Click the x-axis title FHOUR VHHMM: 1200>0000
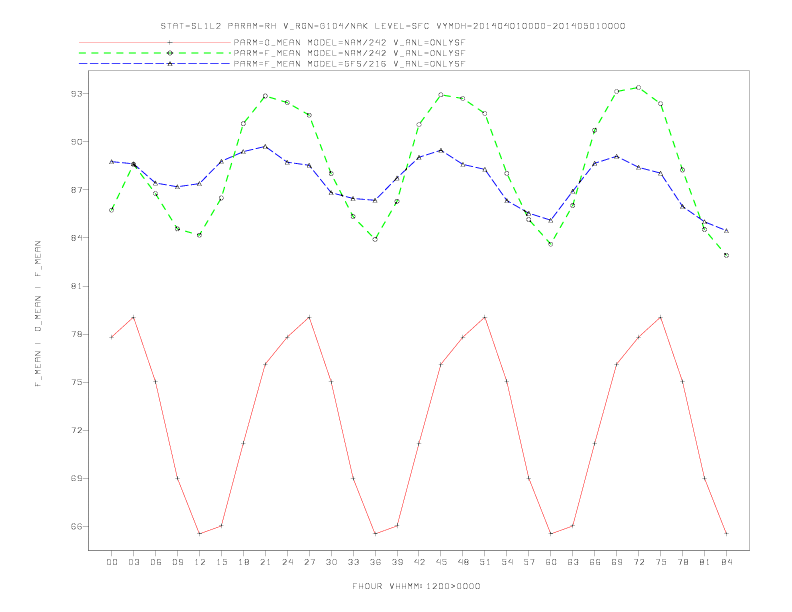This screenshot has width=792, height=612. pos(416,586)
